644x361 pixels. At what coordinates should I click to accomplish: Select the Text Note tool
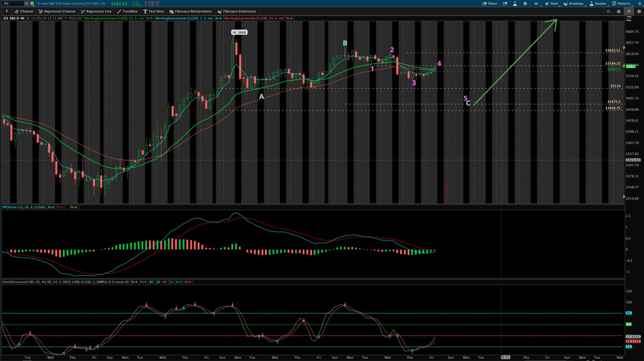pos(153,11)
